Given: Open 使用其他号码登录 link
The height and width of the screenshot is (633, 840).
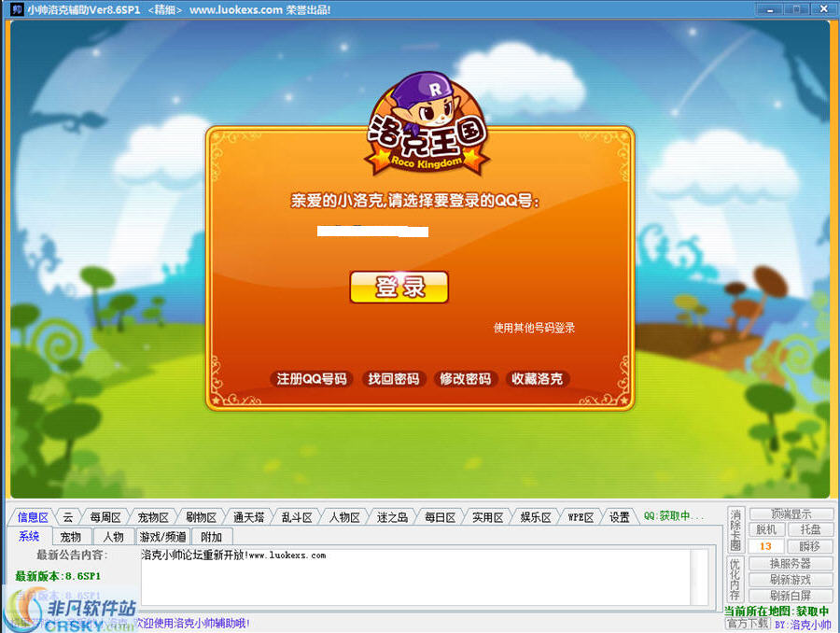Looking at the screenshot, I should pos(534,328).
